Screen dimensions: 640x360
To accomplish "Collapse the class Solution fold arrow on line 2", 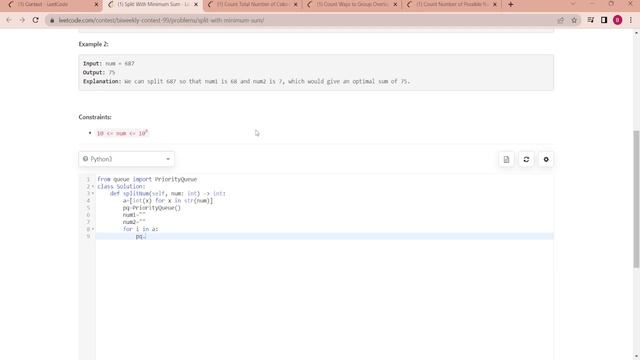I will tap(93, 187).
